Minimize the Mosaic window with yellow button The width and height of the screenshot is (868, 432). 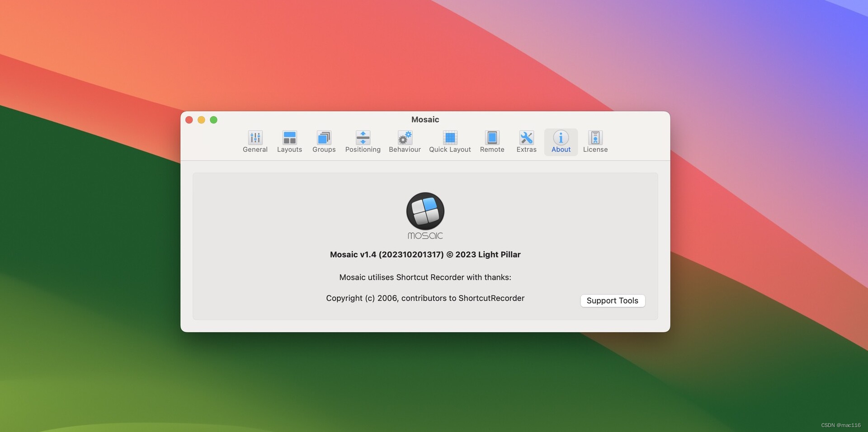click(x=201, y=120)
